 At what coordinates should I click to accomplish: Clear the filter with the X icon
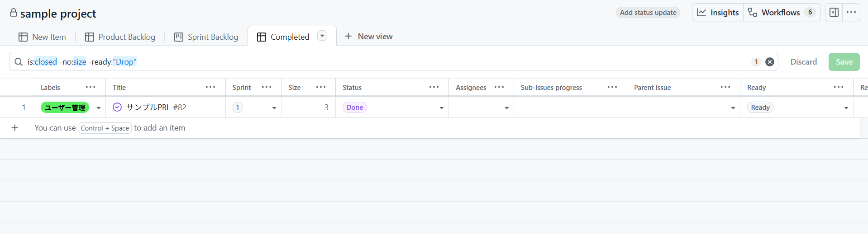pyautogui.click(x=770, y=62)
